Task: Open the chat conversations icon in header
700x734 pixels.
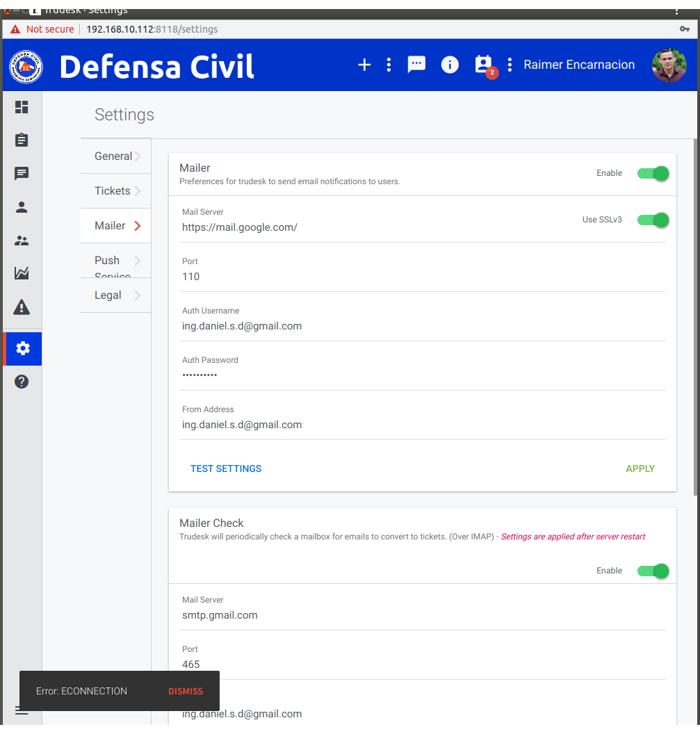Action: [416, 65]
